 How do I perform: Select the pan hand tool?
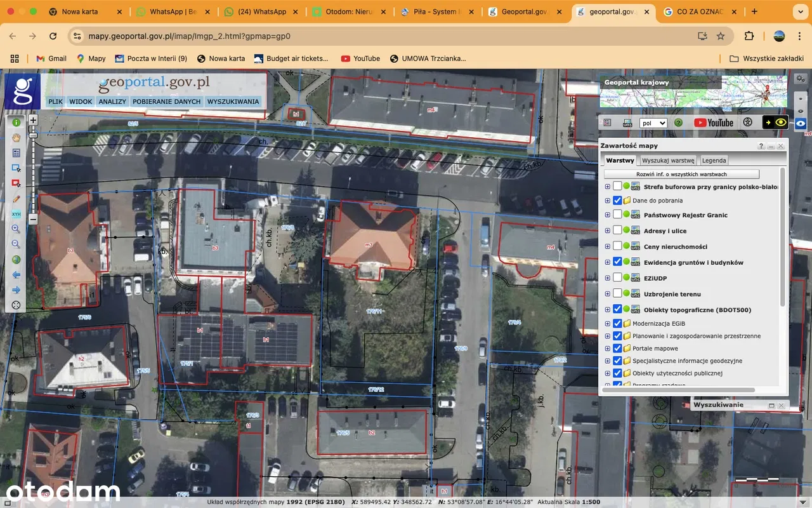16,137
